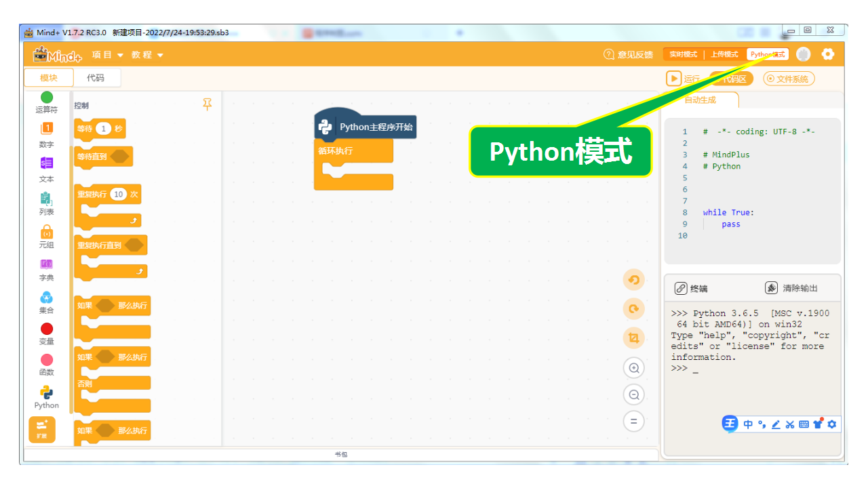
Task: Click the input method scissors icon
Action: coord(789,424)
